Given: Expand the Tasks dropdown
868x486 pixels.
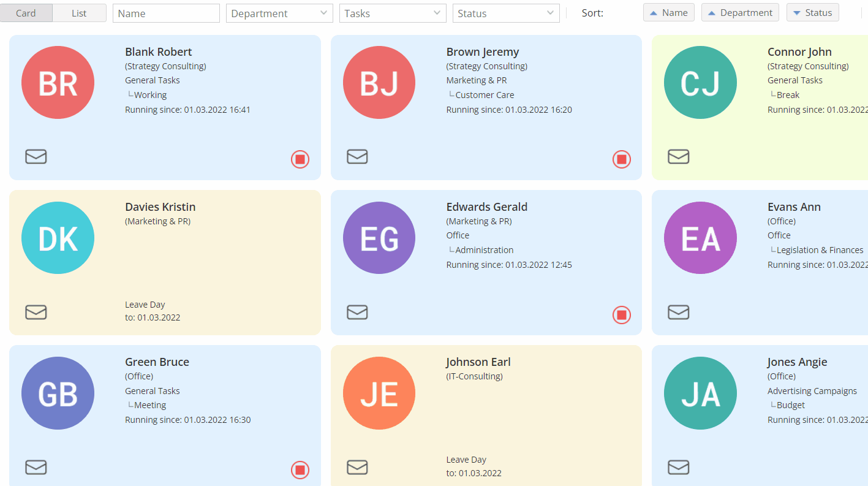Looking at the screenshot, I should (x=393, y=13).
